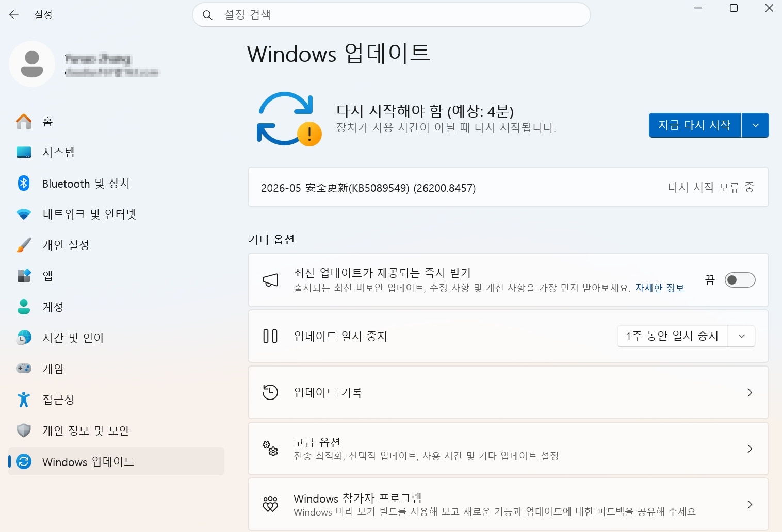
Task: Click the 시스템 monitor icon
Action: pyautogui.click(x=24, y=152)
